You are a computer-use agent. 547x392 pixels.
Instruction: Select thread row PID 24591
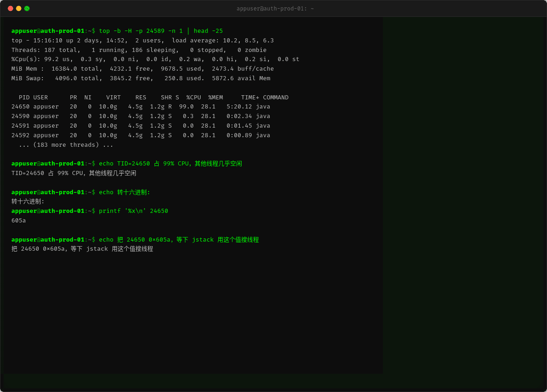point(141,126)
